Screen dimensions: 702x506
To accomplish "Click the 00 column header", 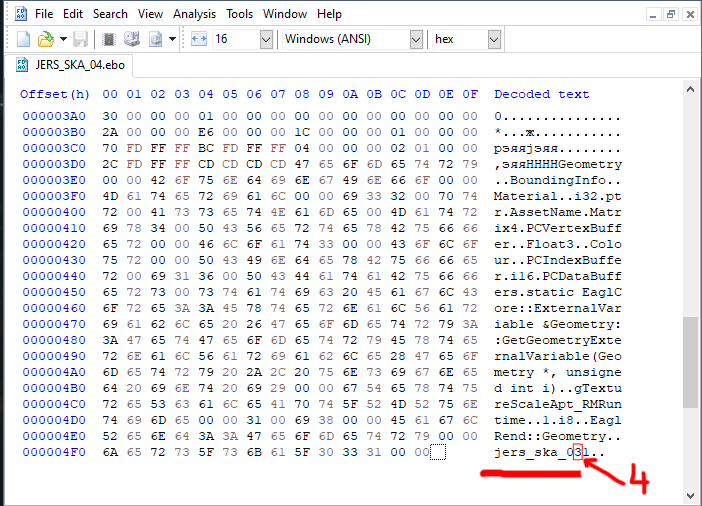I will pos(110,94).
